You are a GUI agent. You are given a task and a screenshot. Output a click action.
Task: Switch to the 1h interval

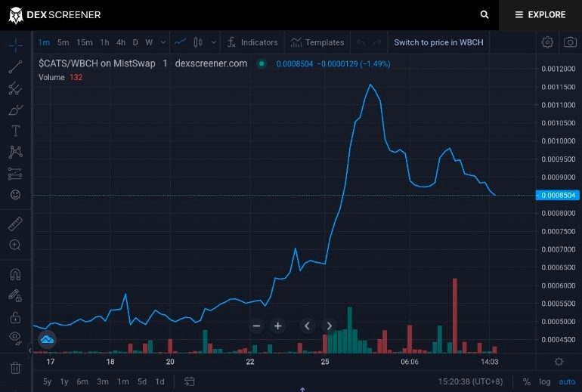click(104, 42)
